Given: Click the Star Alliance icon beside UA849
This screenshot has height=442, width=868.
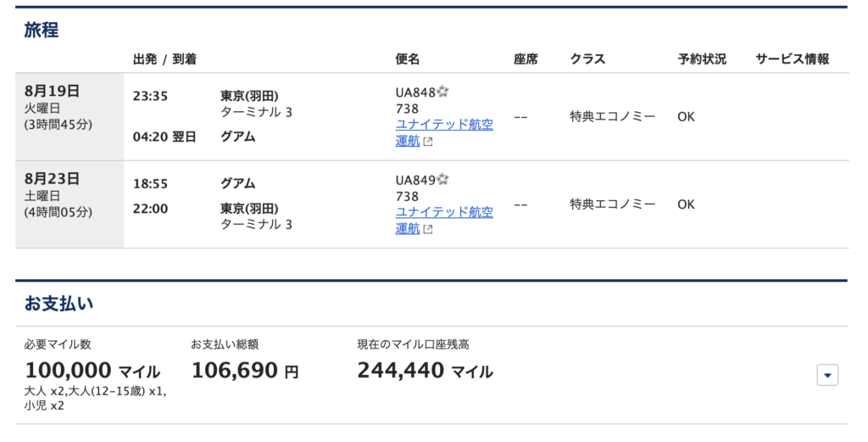Looking at the screenshot, I should point(442,179).
